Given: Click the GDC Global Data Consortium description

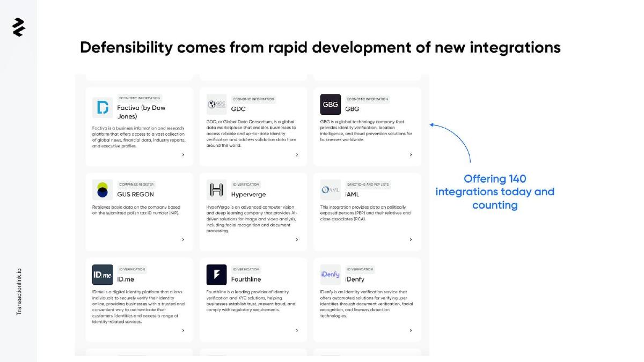Looking at the screenshot, I should pos(251,134).
